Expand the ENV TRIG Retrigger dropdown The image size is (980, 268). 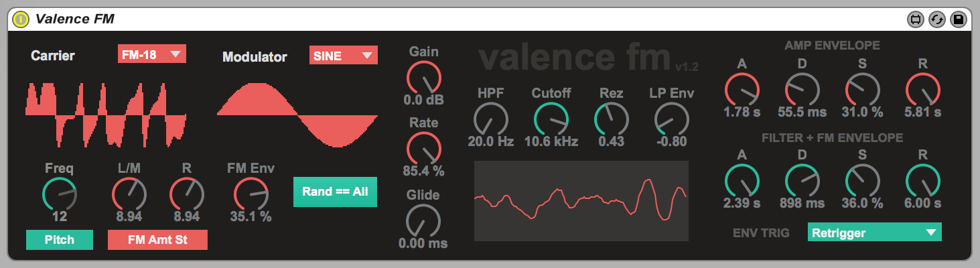874,232
